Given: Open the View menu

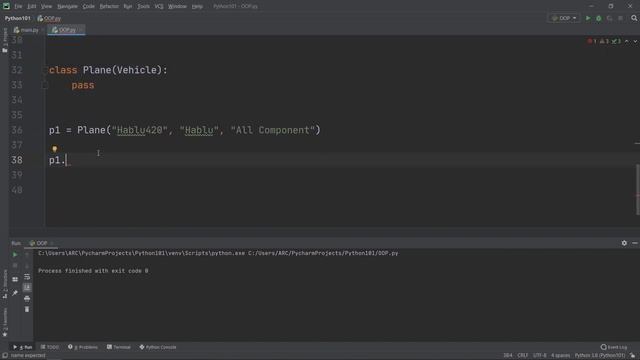Looking at the screenshot, I should (x=46, y=7).
